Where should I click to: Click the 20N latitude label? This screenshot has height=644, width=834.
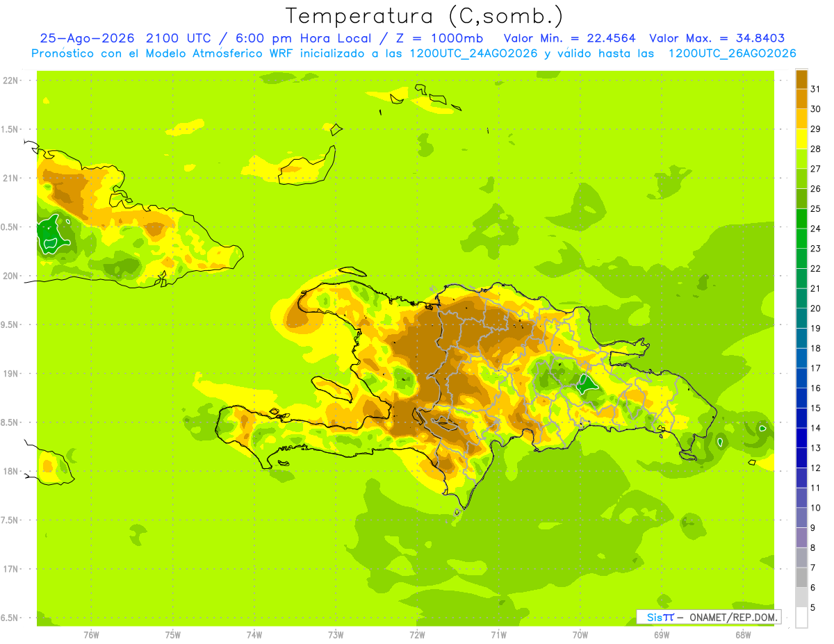(10, 276)
